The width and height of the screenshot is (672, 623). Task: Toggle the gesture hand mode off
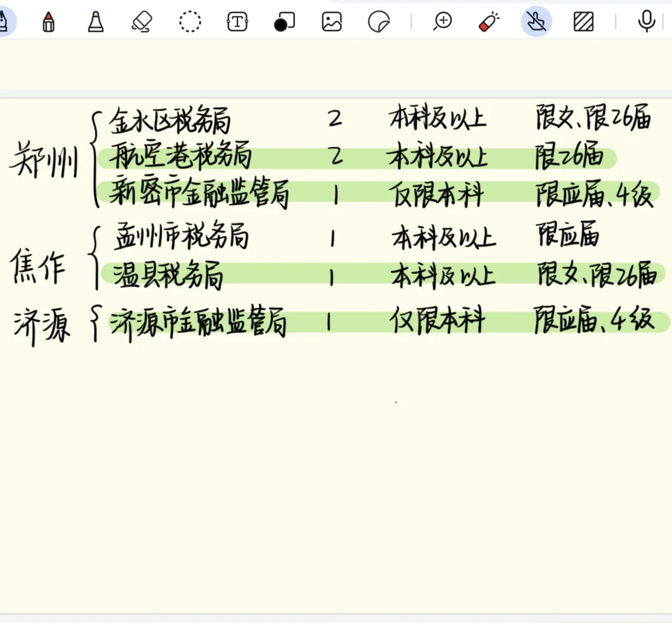tap(536, 22)
